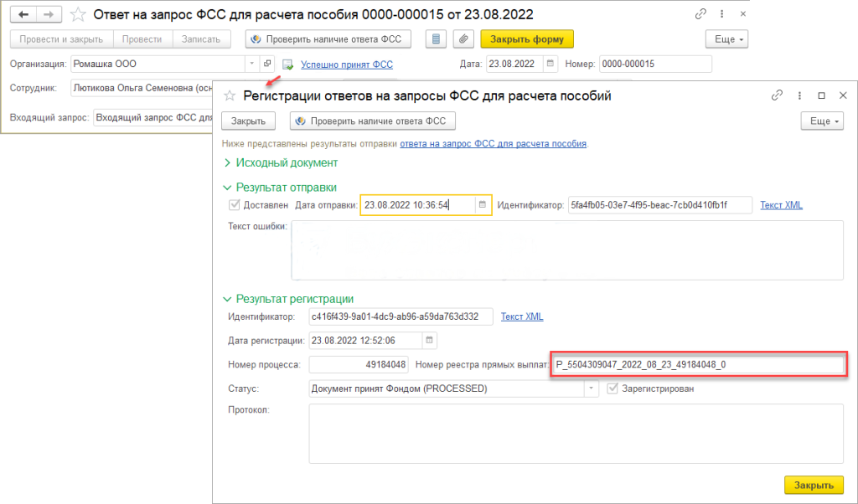Click the forward navigation arrow

[x=49, y=14]
